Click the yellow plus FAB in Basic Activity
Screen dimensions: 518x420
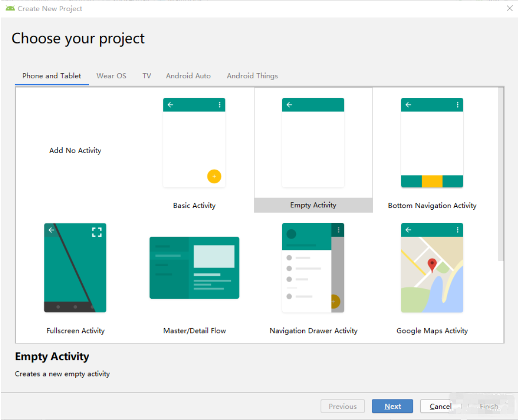coord(214,177)
